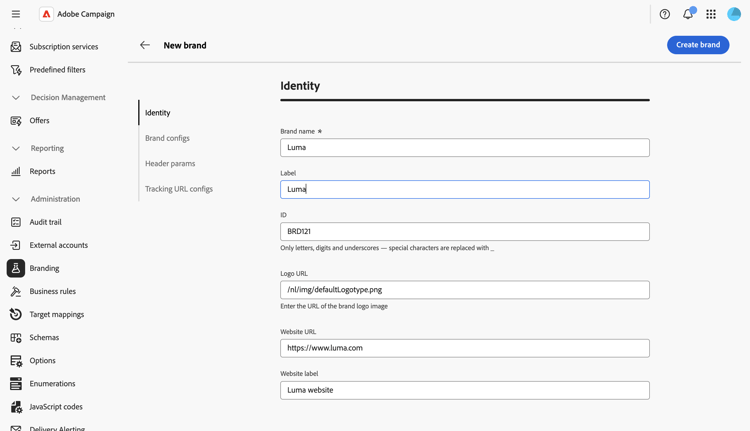750x431 pixels.
Task: Click the Enumerations icon
Action: [16, 384]
